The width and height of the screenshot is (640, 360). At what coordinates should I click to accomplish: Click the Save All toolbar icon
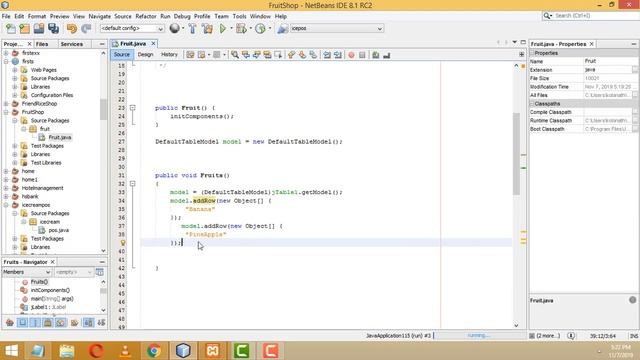click(x=53, y=29)
